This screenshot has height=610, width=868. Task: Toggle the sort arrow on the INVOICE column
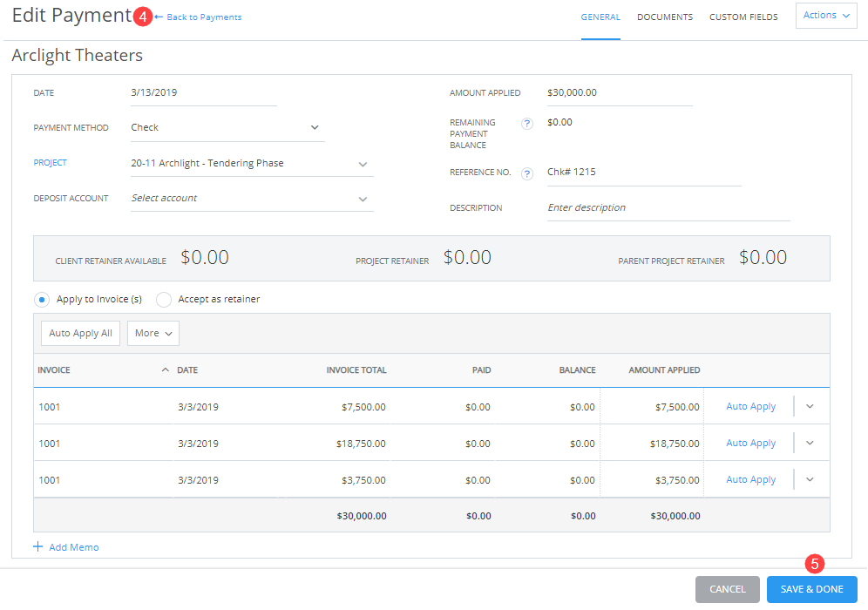[165, 369]
